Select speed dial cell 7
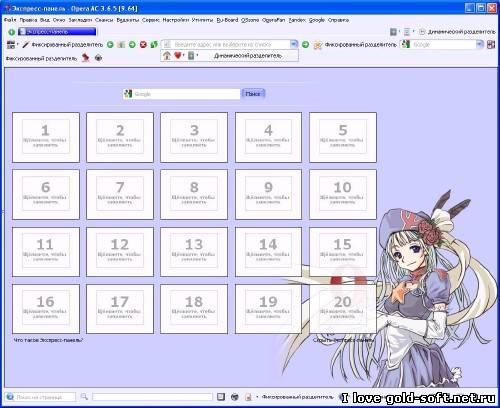Screen dimensions: 500x408 120,194
